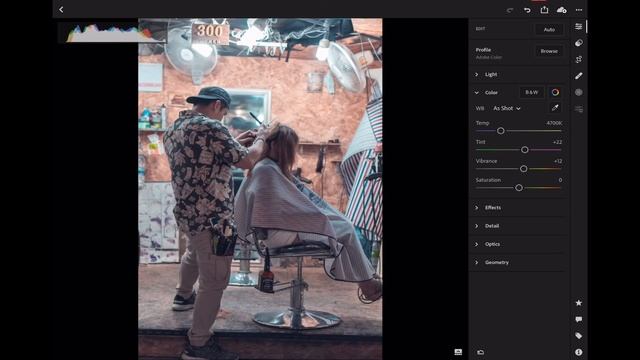Click the Saturation slider handle
640x360 pixels.
[x=519, y=188]
